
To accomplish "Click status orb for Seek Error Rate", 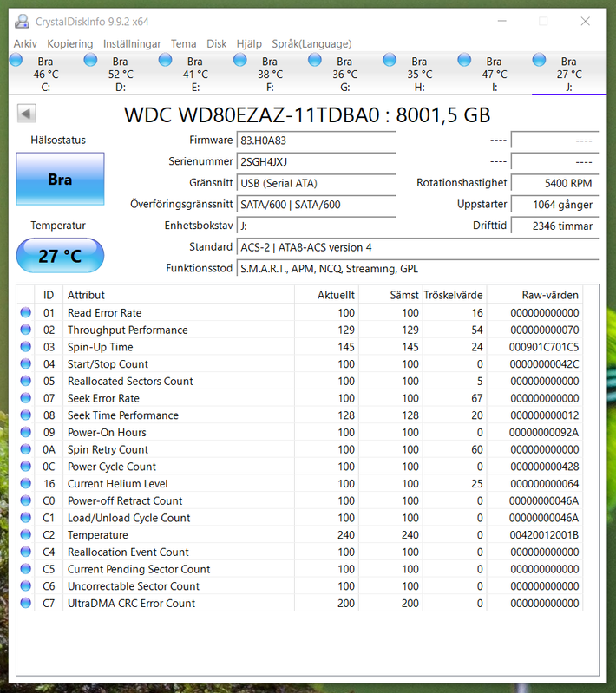I will click(x=26, y=398).
